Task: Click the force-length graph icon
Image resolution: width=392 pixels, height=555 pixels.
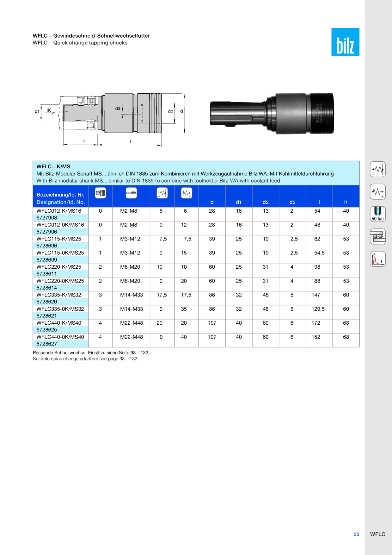Action: 378,259
